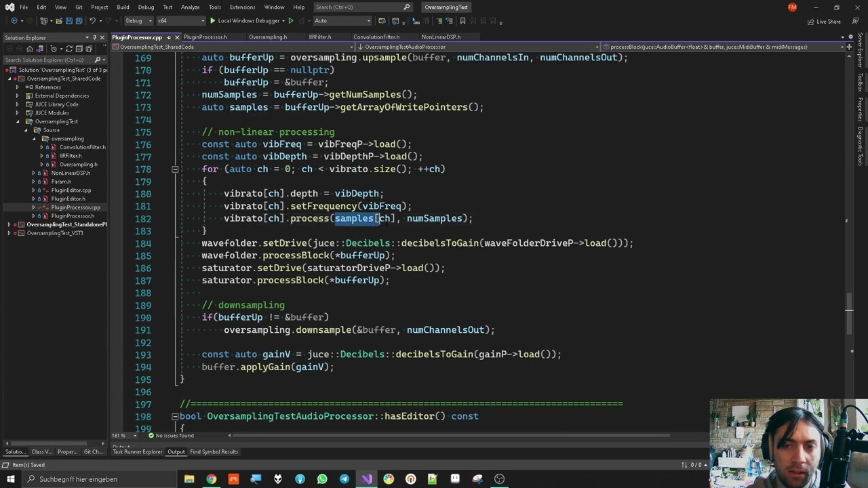Select PluginEditor.cpp in Solution Explorer

tap(71, 190)
